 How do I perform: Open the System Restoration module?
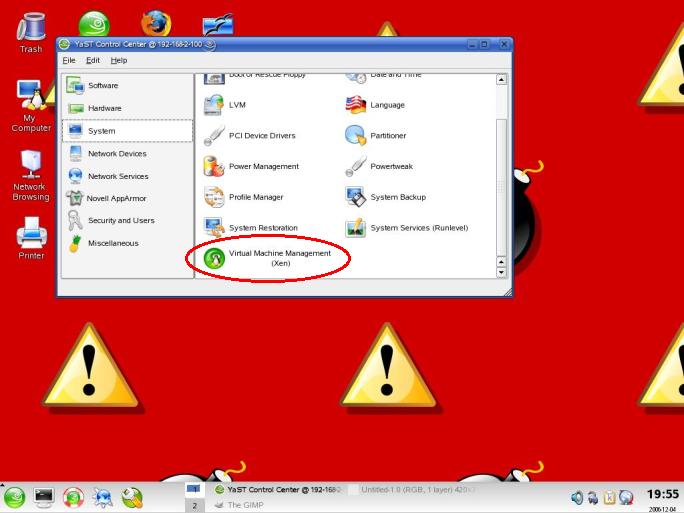[x=251, y=228]
